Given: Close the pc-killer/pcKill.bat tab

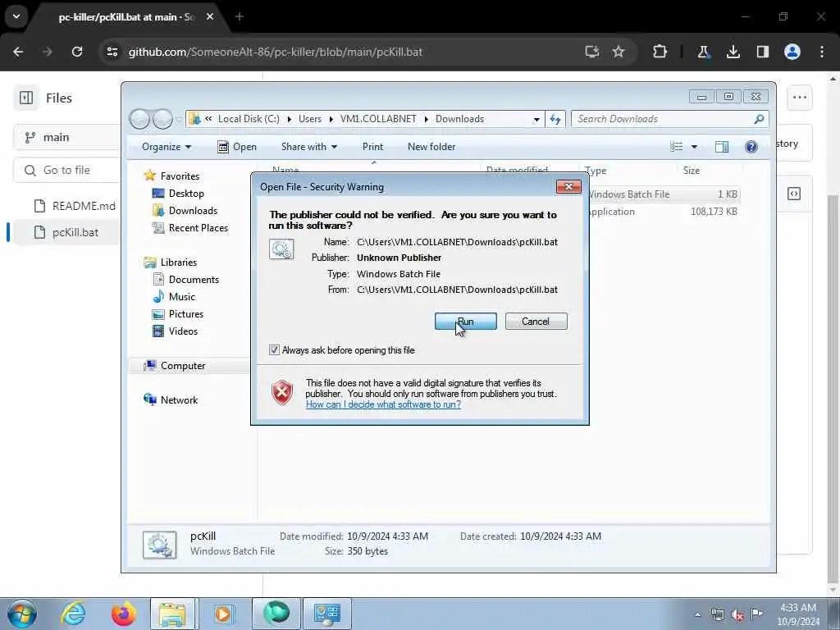Looking at the screenshot, I should pyautogui.click(x=210, y=16).
